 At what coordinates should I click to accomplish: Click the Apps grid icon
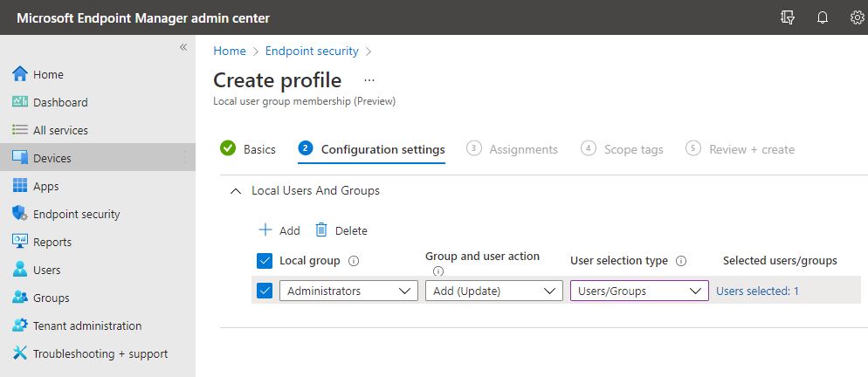coord(20,186)
